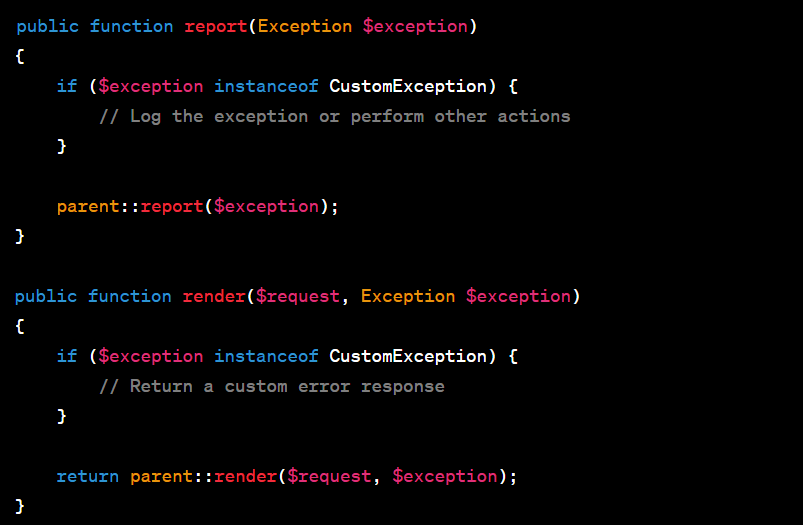
Task: Click 'parent' in the parent::report call
Action: (x=88, y=207)
